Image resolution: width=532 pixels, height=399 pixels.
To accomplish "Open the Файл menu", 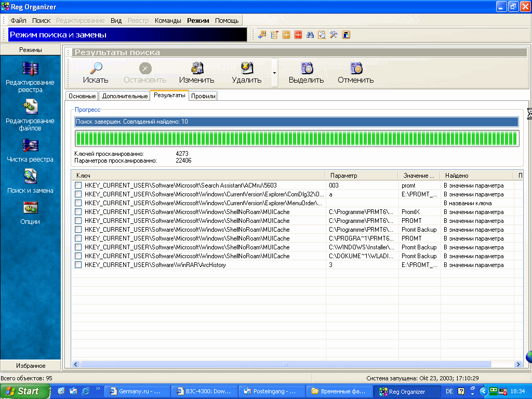I will pos(18,20).
